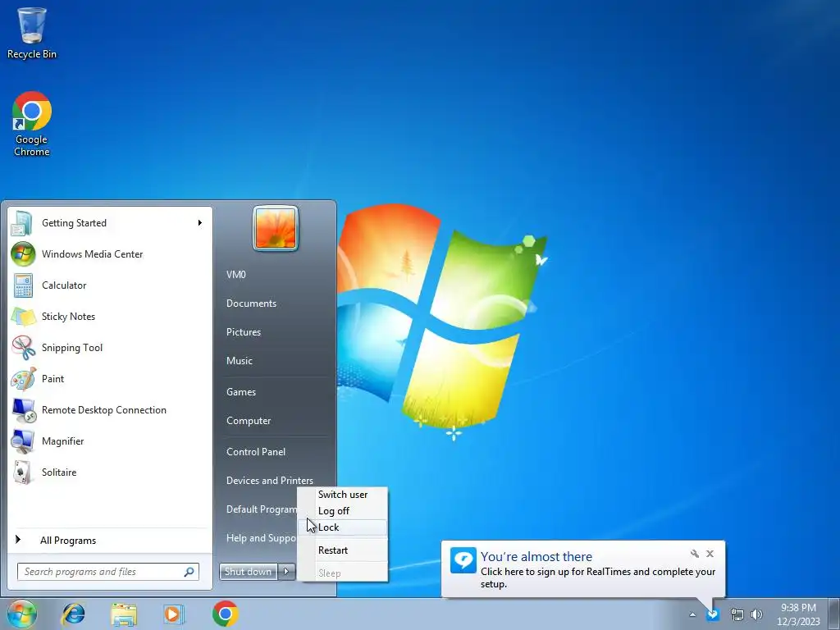Open notification options wrench icon
This screenshot has width=840, height=630.
click(695, 554)
